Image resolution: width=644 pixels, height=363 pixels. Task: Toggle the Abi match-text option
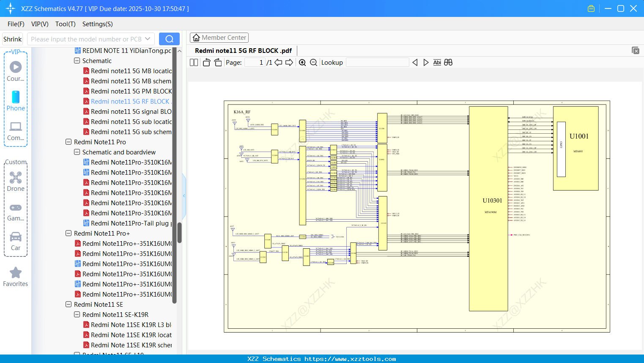437,63
